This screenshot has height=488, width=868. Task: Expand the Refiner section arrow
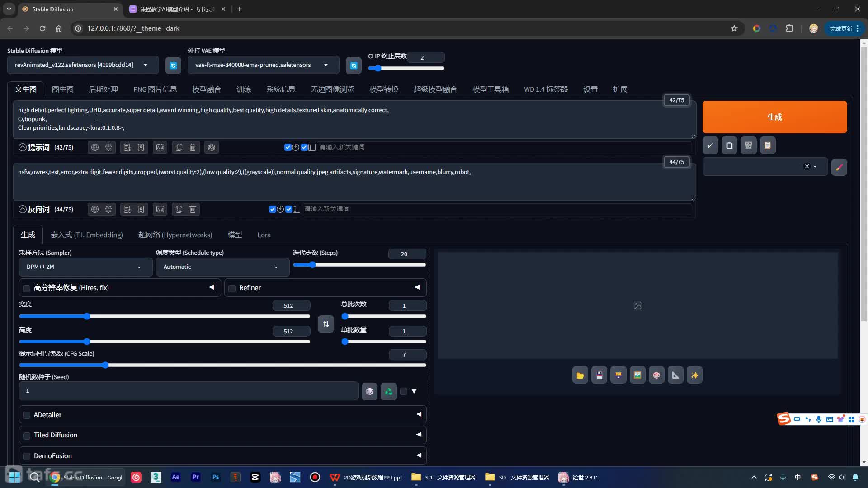417,287
